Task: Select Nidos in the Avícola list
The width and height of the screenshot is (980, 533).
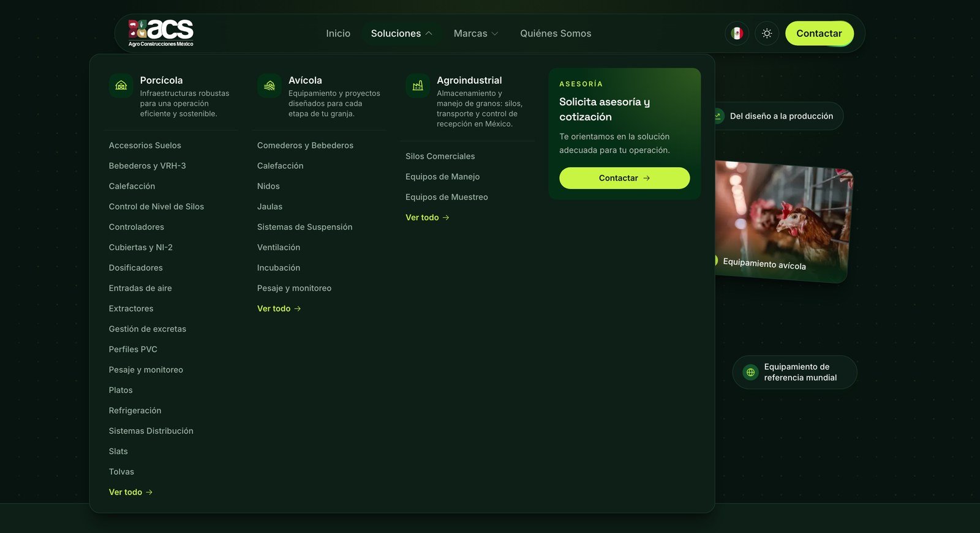Action: (268, 186)
